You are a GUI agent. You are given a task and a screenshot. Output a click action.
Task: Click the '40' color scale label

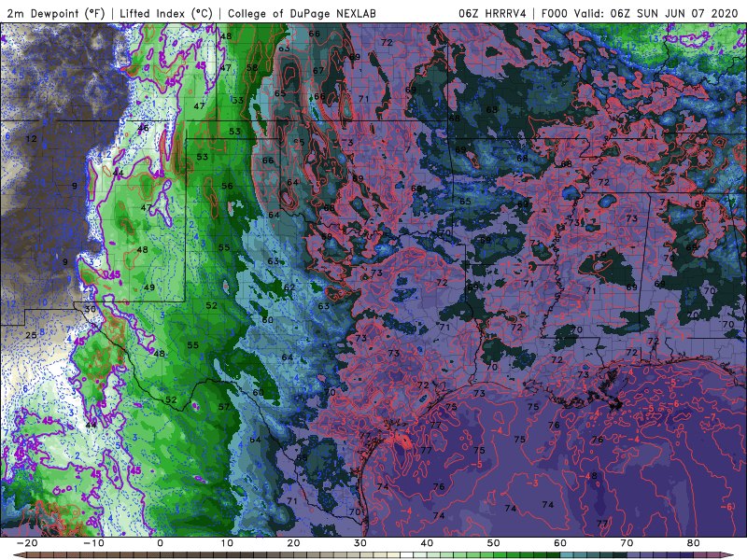[427, 543]
